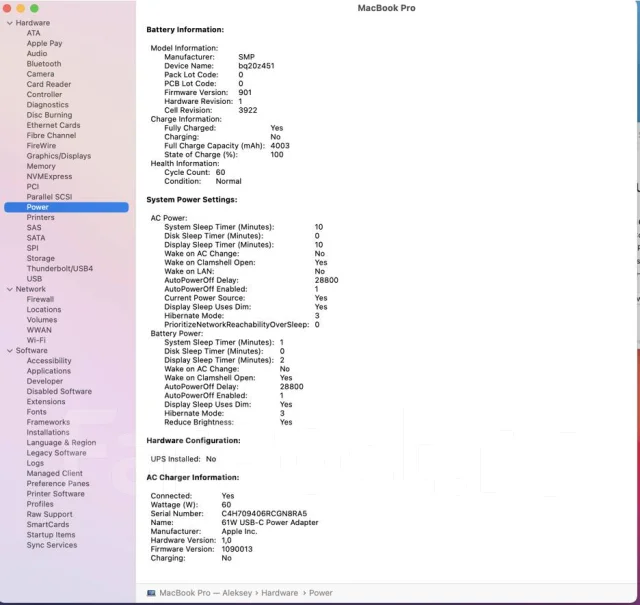Click Power breadcrumb in path bar
640x605 pixels.
320,593
